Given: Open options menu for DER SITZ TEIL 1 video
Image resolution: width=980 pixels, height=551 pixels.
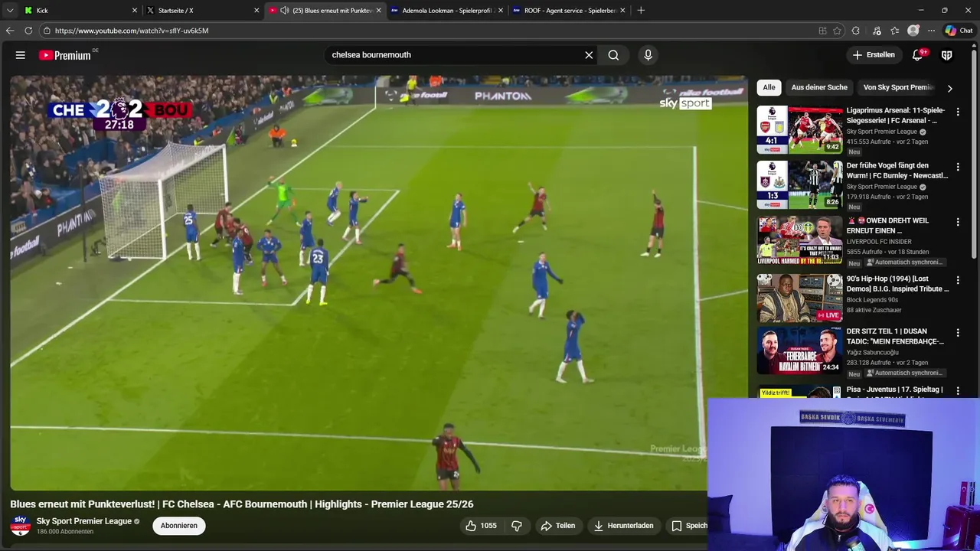Looking at the screenshot, I should coord(957,333).
